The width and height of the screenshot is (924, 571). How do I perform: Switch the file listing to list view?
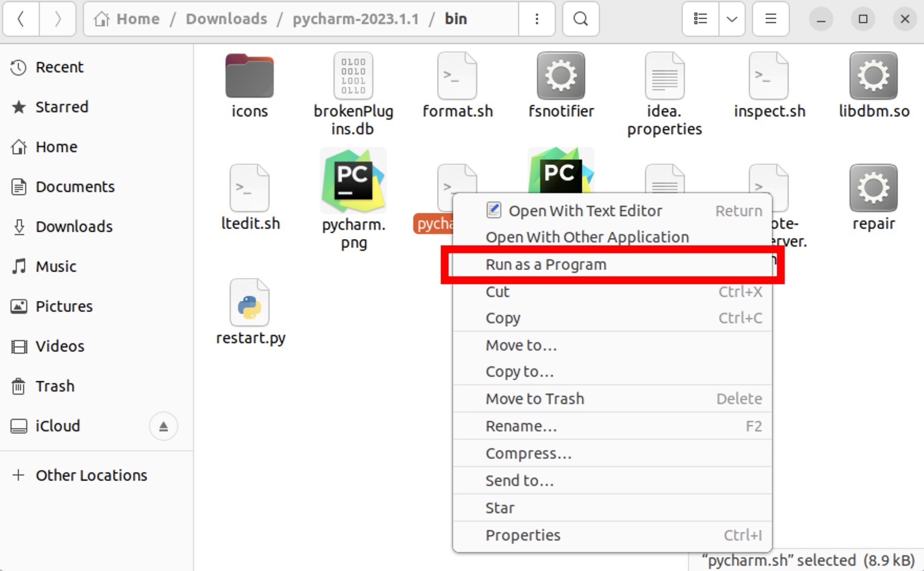coord(700,19)
